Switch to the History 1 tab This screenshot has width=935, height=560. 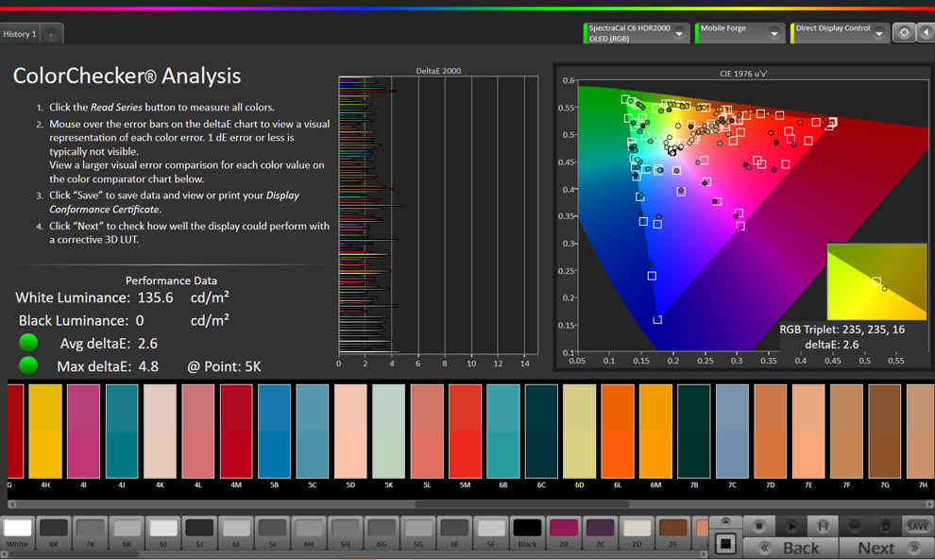click(x=20, y=35)
